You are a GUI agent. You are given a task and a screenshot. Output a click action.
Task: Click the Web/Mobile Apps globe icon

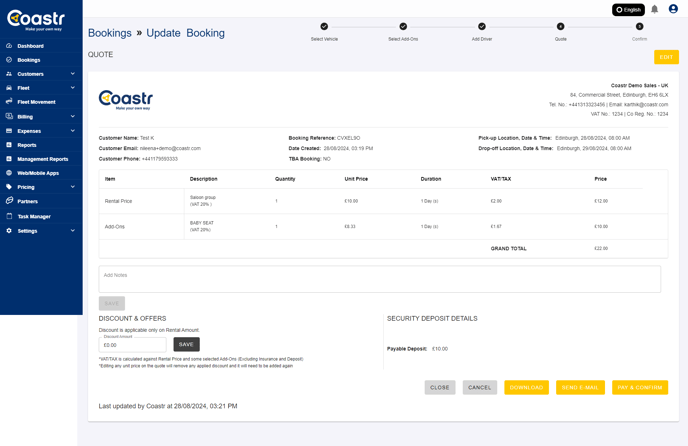(x=9, y=173)
